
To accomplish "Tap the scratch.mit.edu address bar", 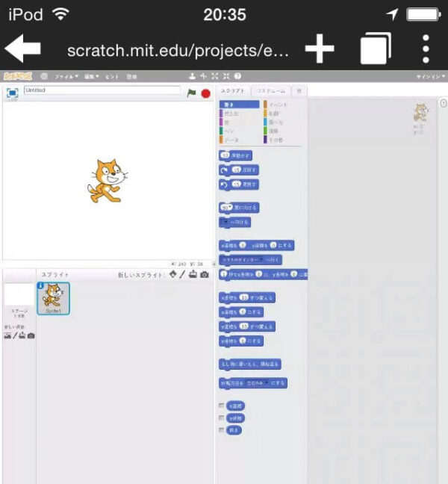I will 178,50.
